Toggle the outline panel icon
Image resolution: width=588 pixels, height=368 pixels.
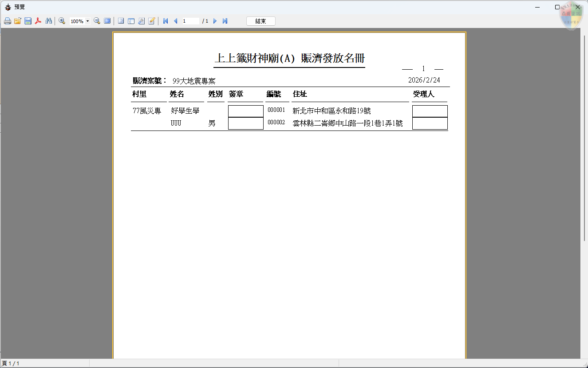click(121, 21)
